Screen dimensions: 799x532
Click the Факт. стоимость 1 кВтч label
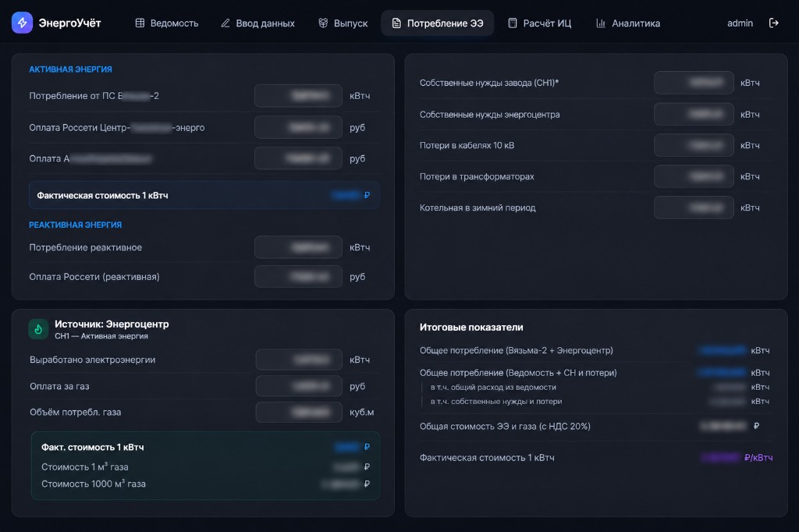(x=92, y=447)
